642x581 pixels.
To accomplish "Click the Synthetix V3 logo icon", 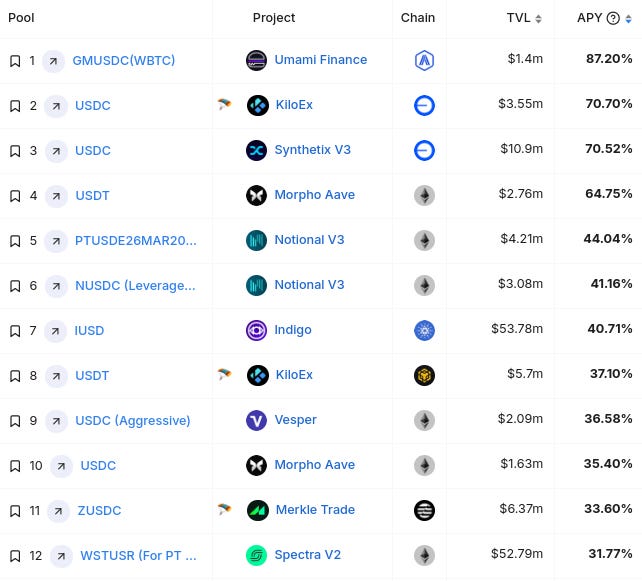I will click(x=256, y=150).
